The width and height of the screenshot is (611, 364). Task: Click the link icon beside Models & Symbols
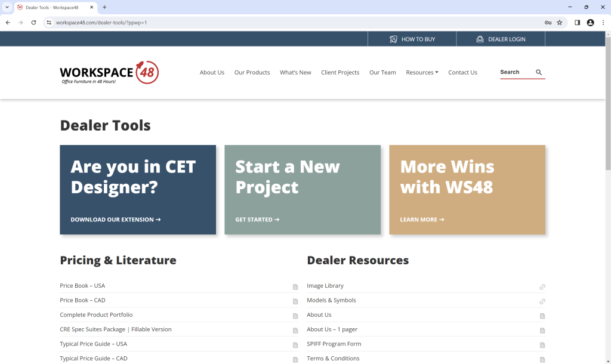pos(542,301)
